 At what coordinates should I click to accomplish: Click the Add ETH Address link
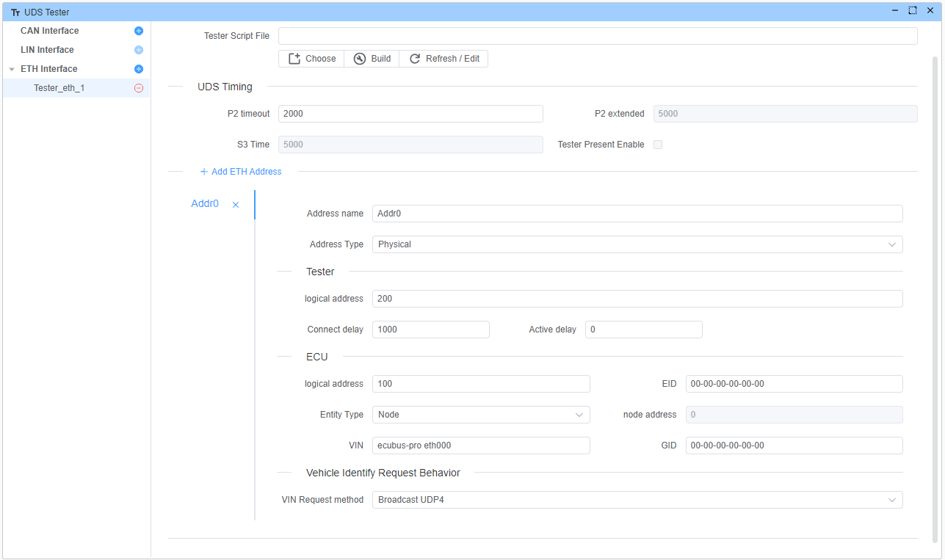pyautogui.click(x=241, y=172)
